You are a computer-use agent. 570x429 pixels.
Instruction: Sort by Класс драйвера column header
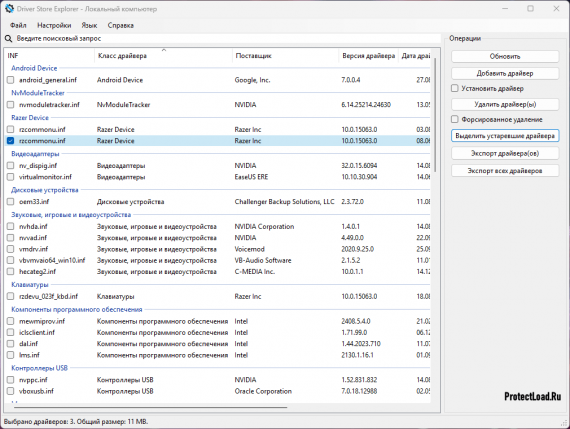[x=164, y=56]
